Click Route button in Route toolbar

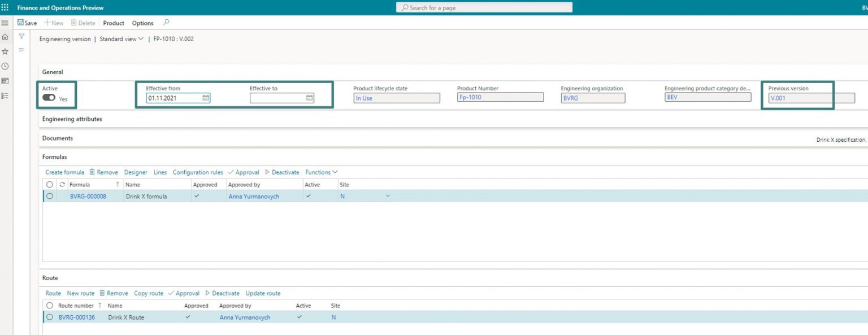[53, 293]
